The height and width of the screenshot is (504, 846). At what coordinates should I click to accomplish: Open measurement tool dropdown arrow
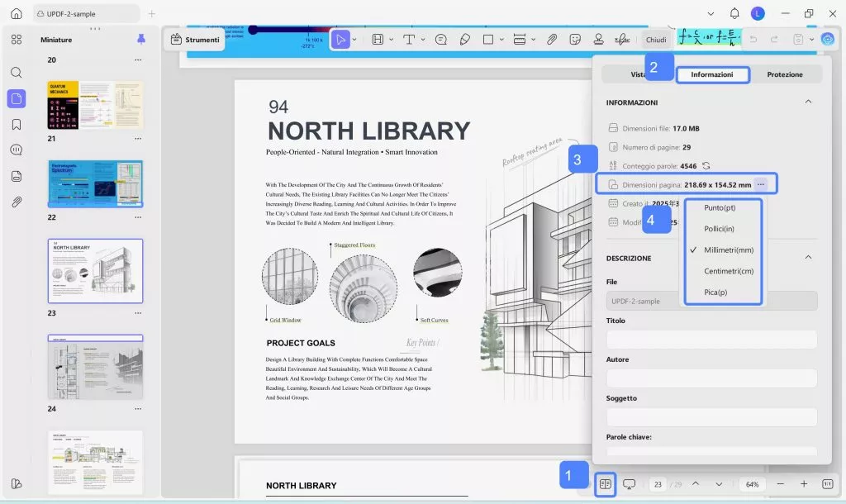coord(533,40)
